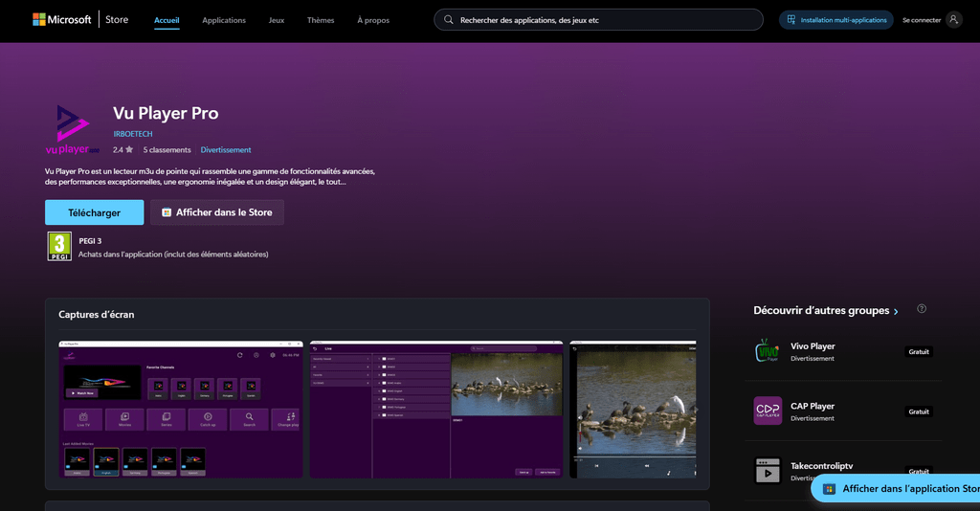Expand Découvrir d'autres groupes chevron
Viewport: 980px width, 511px height.
(x=896, y=311)
